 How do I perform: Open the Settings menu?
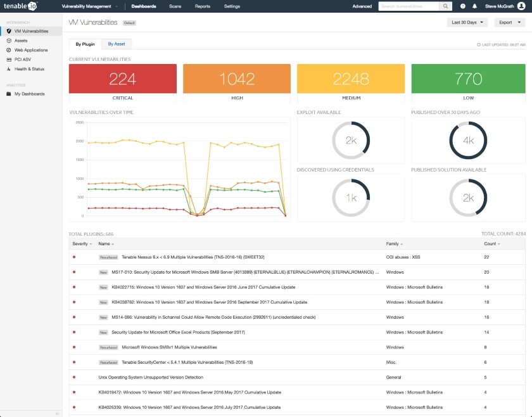click(232, 6)
